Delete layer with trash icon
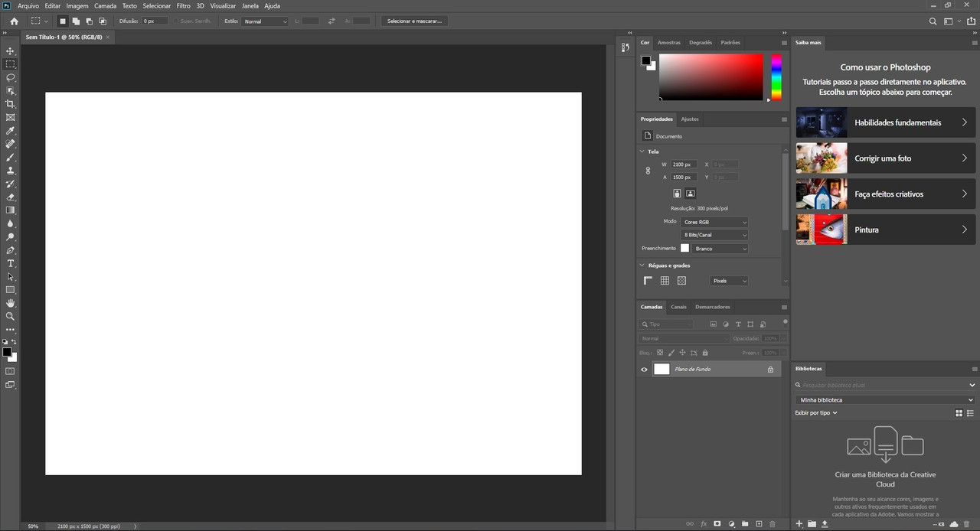Screen dimensions: 980x531 773,524
